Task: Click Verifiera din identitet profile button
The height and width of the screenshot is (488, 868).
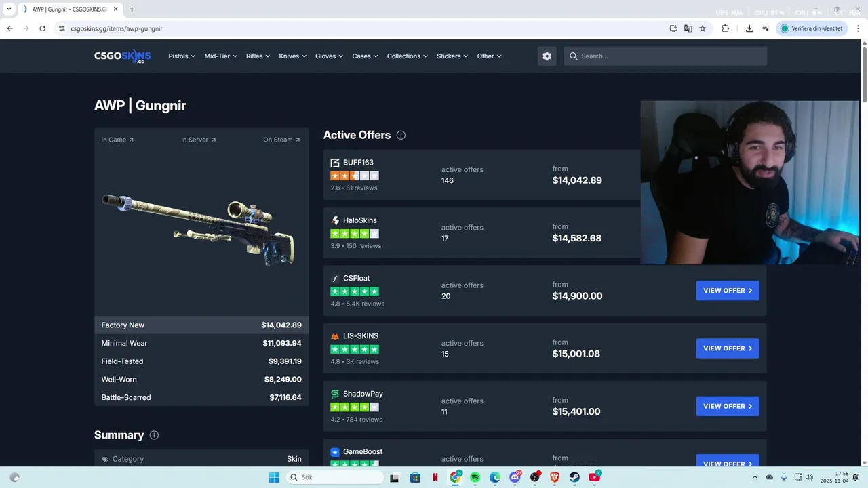Action: pyautogui.click(x=812, y=28)
